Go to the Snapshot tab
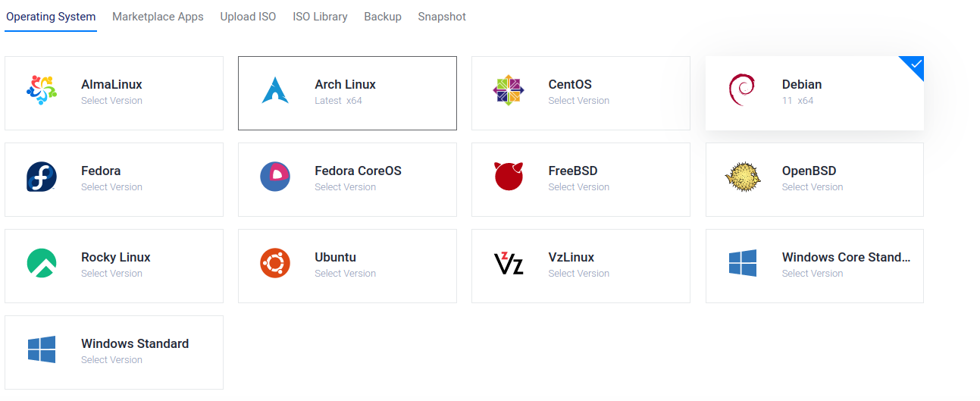Viewport: 980px width, 401px height. tap(442, 17)
